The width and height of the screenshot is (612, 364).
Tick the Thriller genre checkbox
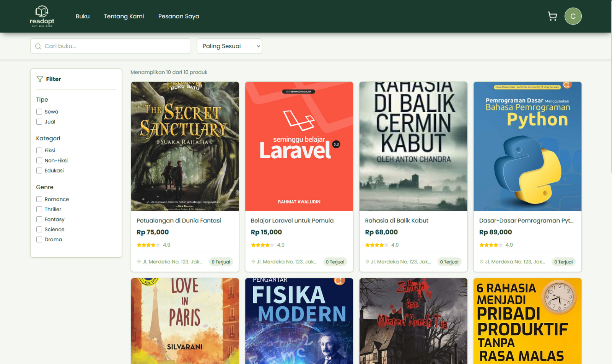(39, 209)
